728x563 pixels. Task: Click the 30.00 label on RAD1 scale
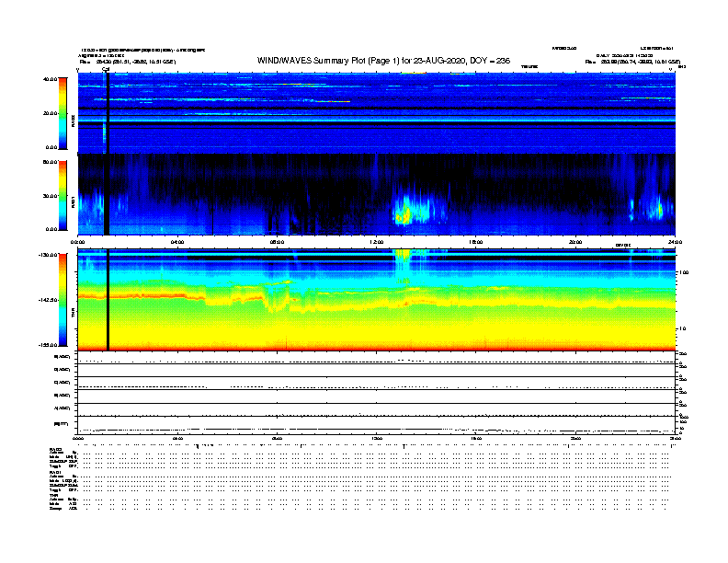click(51, 196)
